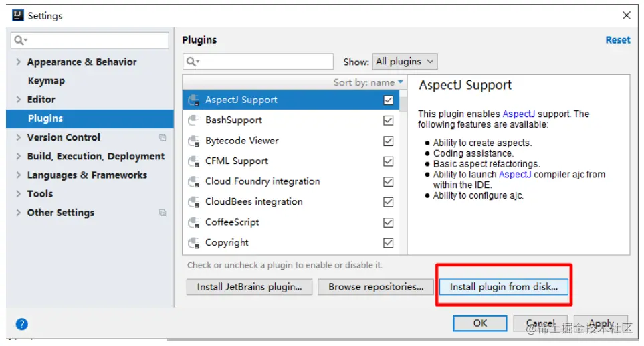Click Version Control project-level settings icon
Image resolution: width=644 pixels, height=346 pixels.
163,137
